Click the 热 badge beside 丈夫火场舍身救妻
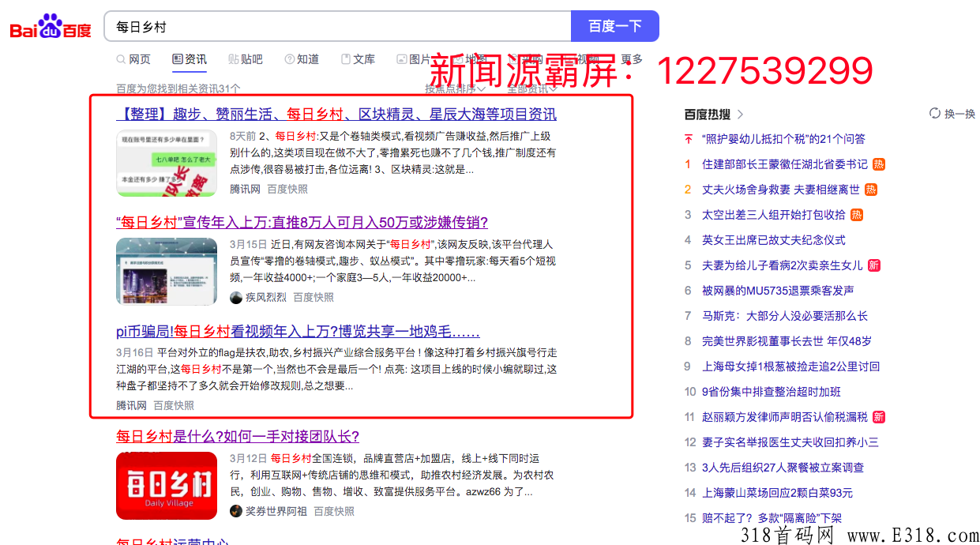Screen dimensions: 980x545 click(872, 190)
